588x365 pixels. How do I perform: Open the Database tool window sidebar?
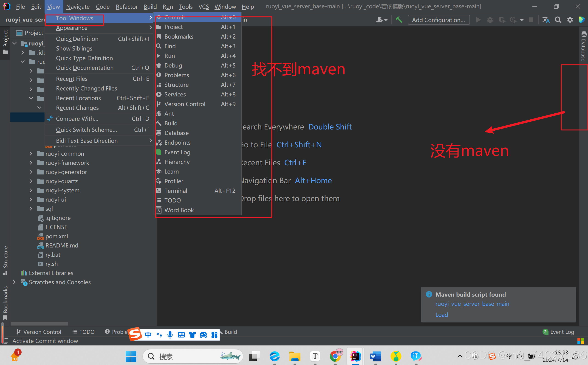pos(583,46)
